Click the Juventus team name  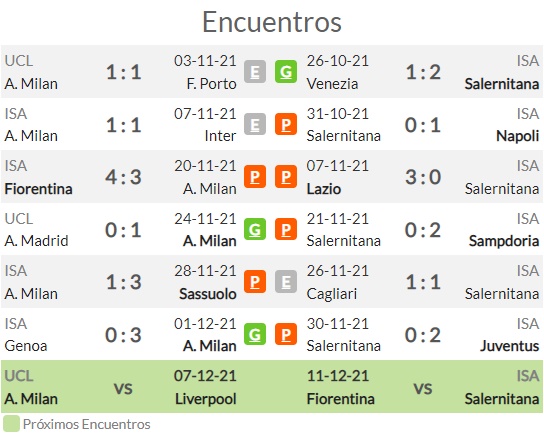[x=510, y=346]
